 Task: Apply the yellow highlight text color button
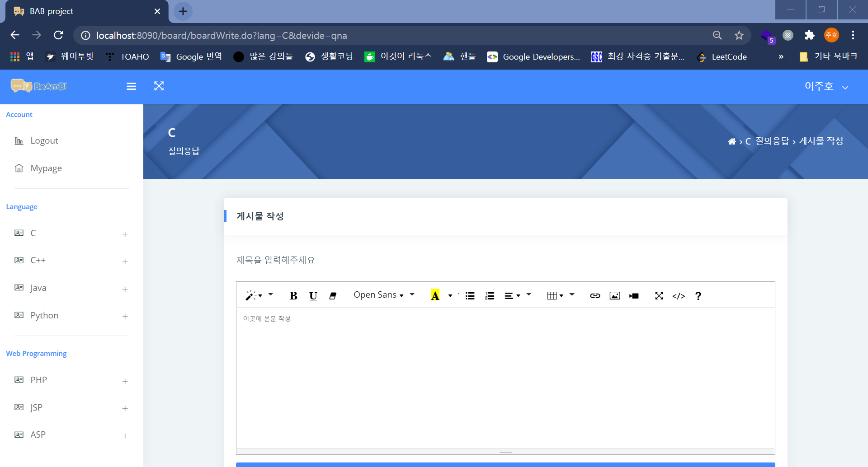435,295
